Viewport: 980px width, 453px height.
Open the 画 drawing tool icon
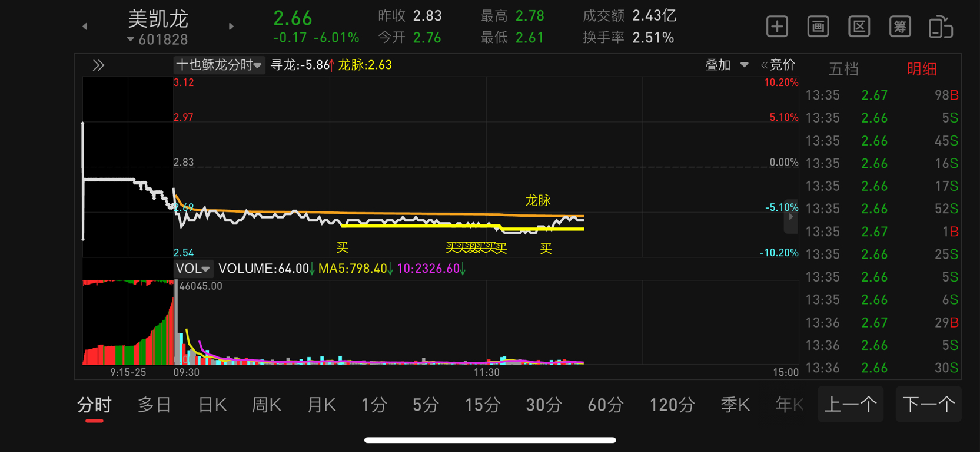818,27
